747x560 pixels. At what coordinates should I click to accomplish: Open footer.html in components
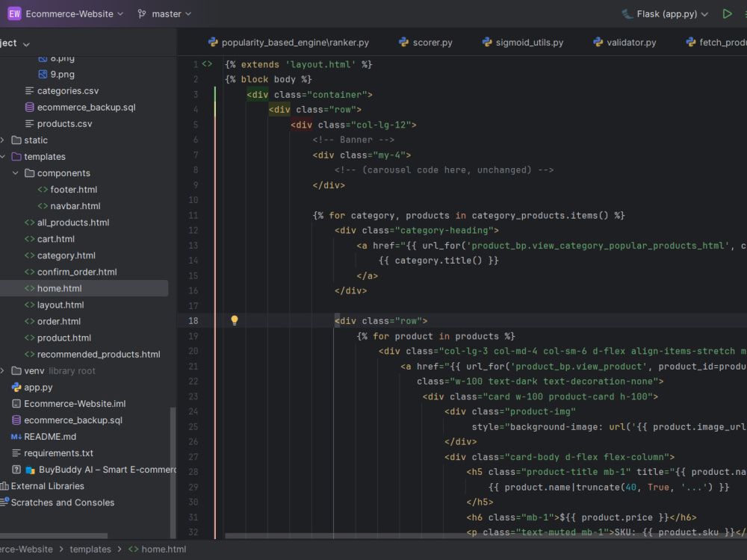[x=74, y=190]
